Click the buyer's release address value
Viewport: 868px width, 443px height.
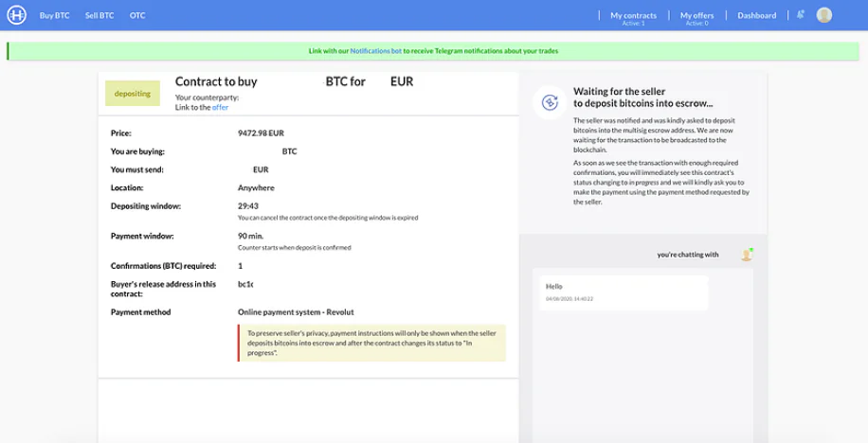coord(245,284)
